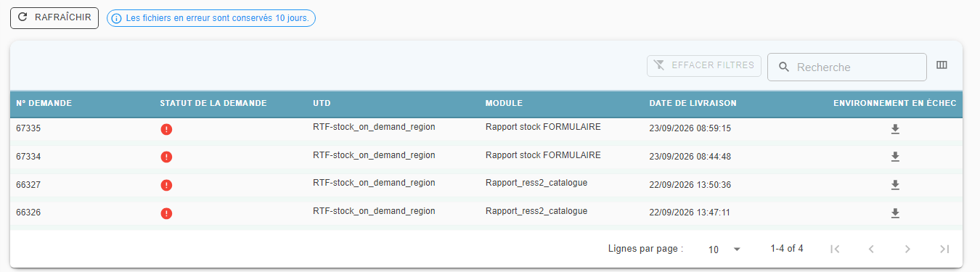Download failed environment for request 67334

tap(895, 157)
